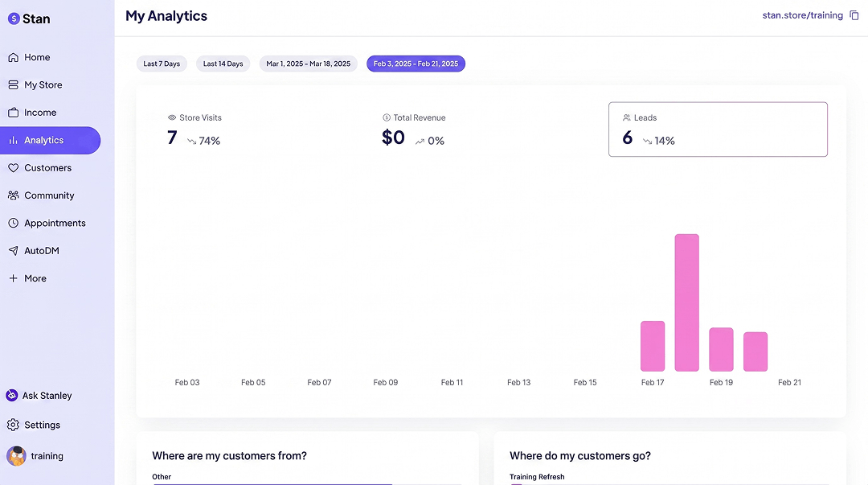Image resolution: width=868 pixels, height=485 pixels.
Task: Click the Leads people icon
Action: 627,117
